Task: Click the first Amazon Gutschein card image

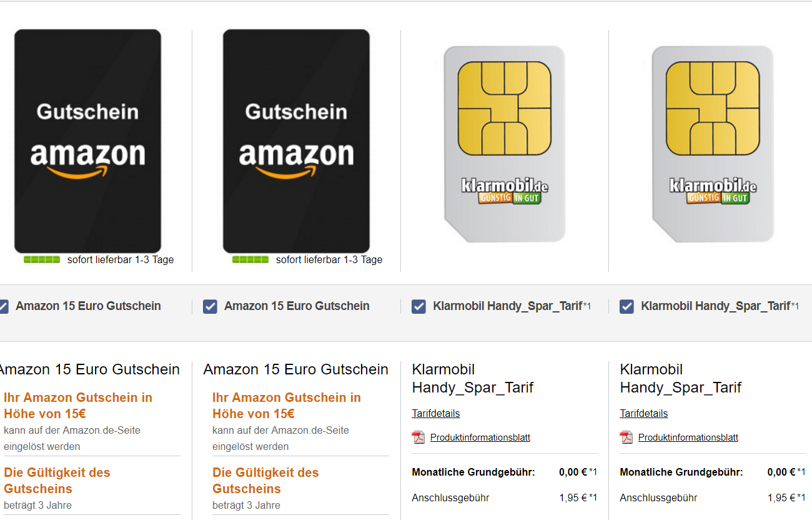Action: (87, 141)
